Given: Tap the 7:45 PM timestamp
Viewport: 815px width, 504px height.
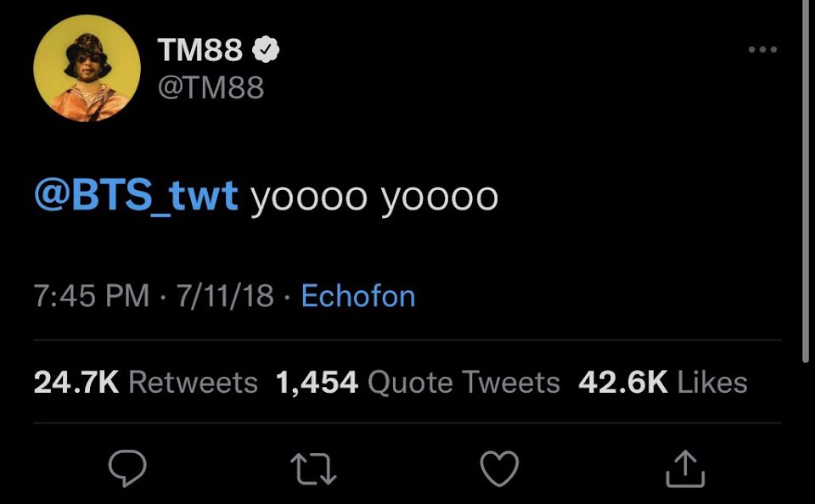Looking at the screenshot, I should (x=92, y=295).
